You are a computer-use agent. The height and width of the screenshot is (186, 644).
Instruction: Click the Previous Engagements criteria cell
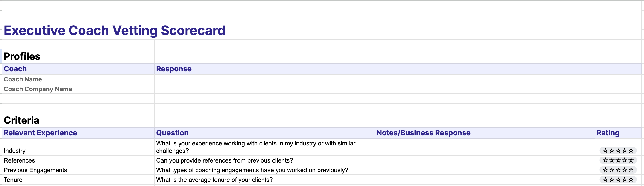click(35, 170)
